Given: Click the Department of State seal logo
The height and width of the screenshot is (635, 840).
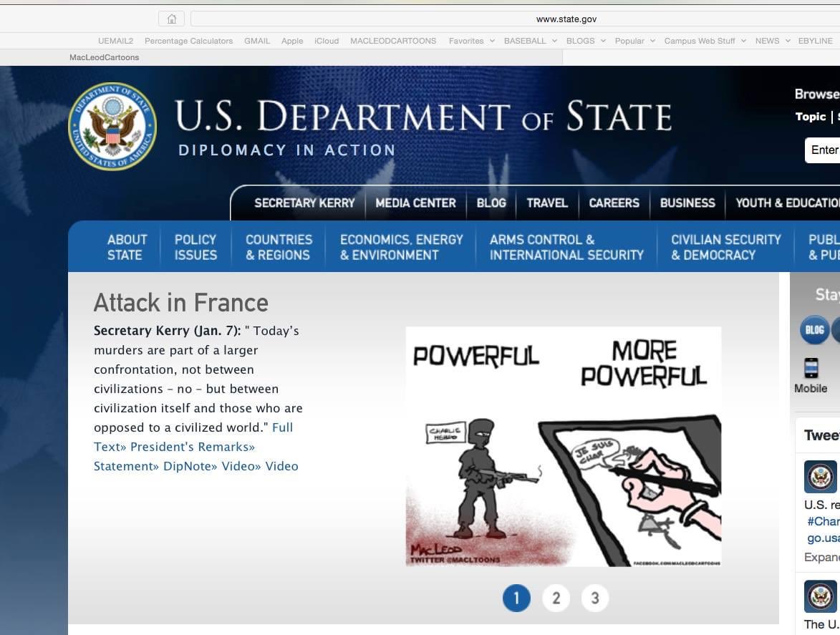Looking at the screenshot, I should click(x=112, y=127).
